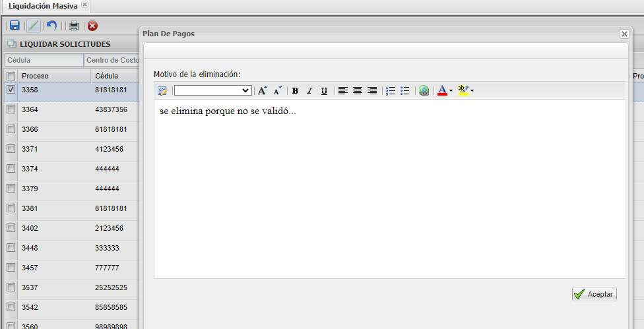Check the row for proceso 3364
The width and height of the screenshot is (644, 329).
click(11, 109)
